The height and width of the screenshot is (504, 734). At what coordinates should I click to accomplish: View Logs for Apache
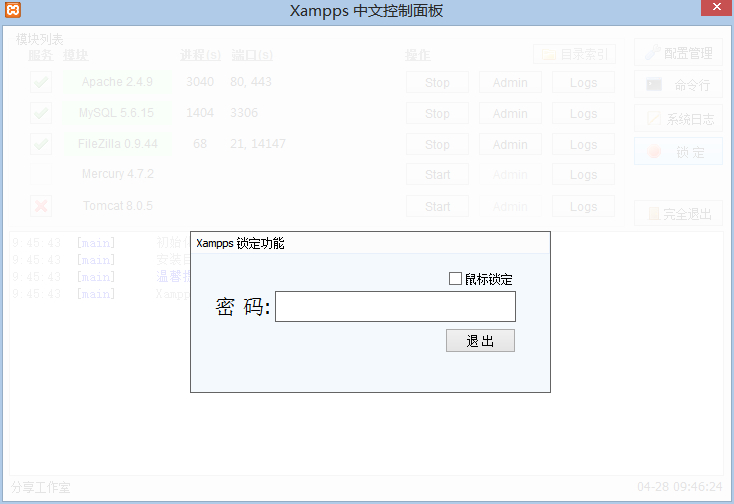(583, 82)
